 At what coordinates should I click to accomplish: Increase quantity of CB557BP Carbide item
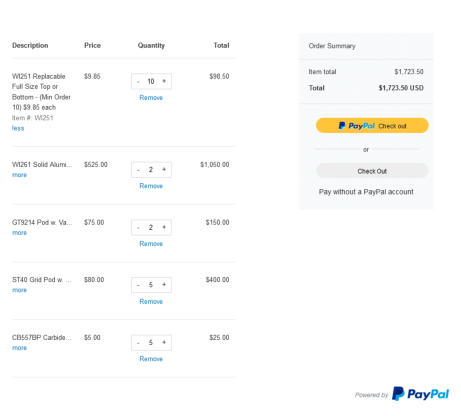(164, 342)
